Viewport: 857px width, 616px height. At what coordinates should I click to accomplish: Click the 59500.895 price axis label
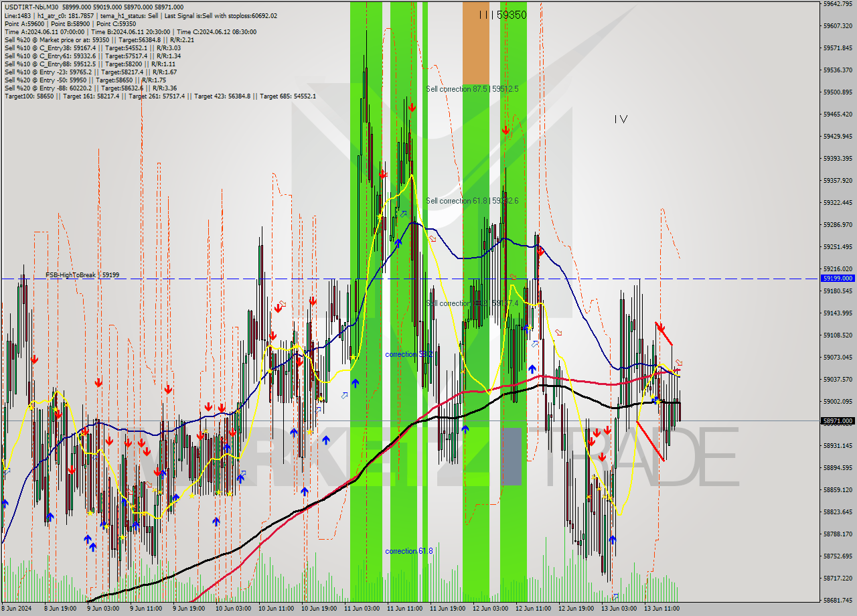pyautogui.click(x=838, y=92)
